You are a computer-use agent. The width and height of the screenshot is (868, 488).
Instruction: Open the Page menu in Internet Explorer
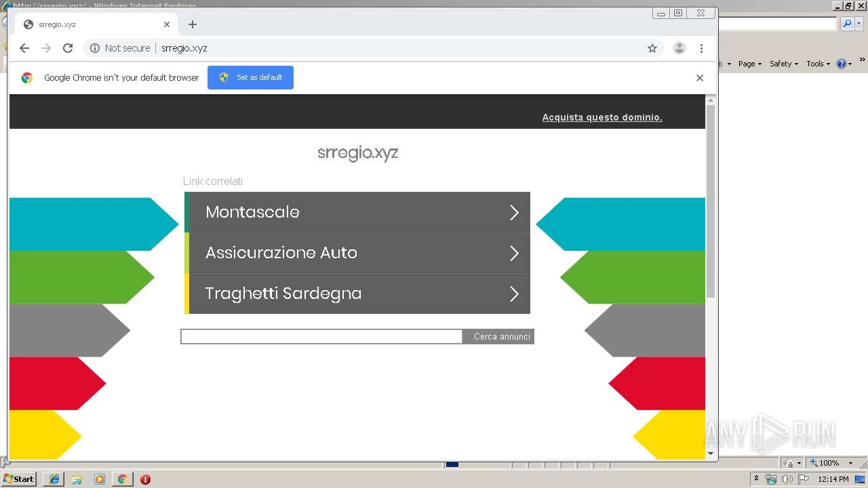point(750,64)
